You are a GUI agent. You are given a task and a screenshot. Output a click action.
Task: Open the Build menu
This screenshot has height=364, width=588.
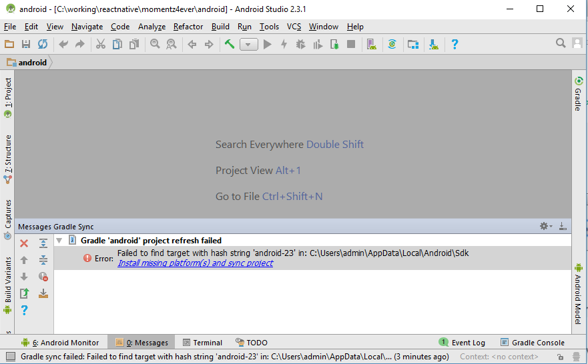coord(220,27)
